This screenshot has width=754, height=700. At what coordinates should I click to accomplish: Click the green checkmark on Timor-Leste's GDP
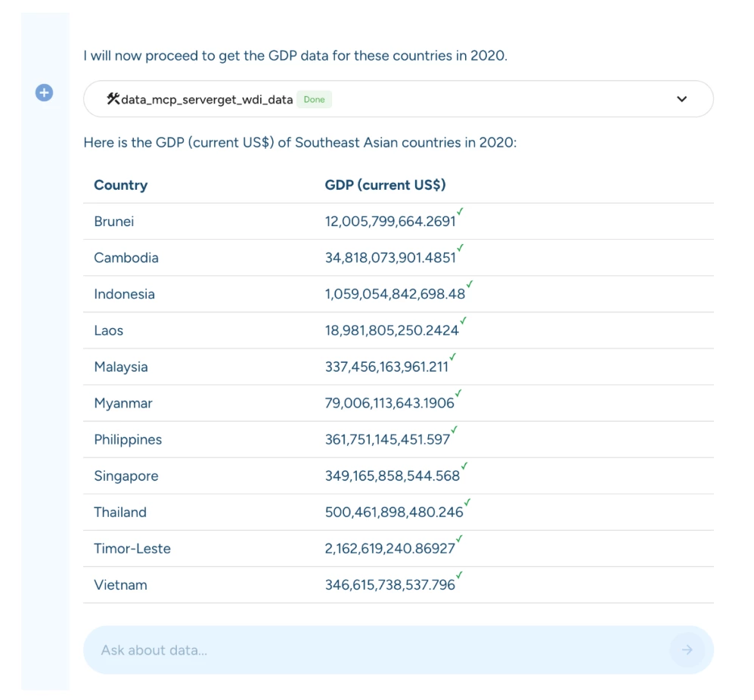coord(460,539)
